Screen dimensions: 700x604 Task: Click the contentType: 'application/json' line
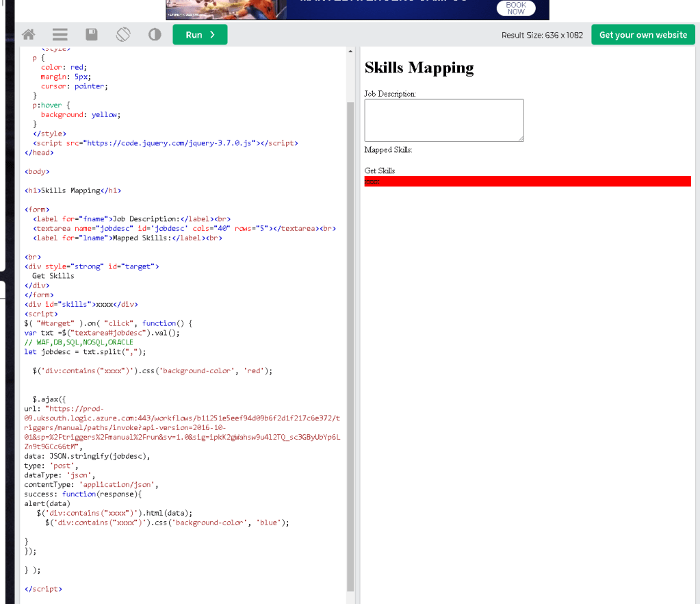point(91,484)
